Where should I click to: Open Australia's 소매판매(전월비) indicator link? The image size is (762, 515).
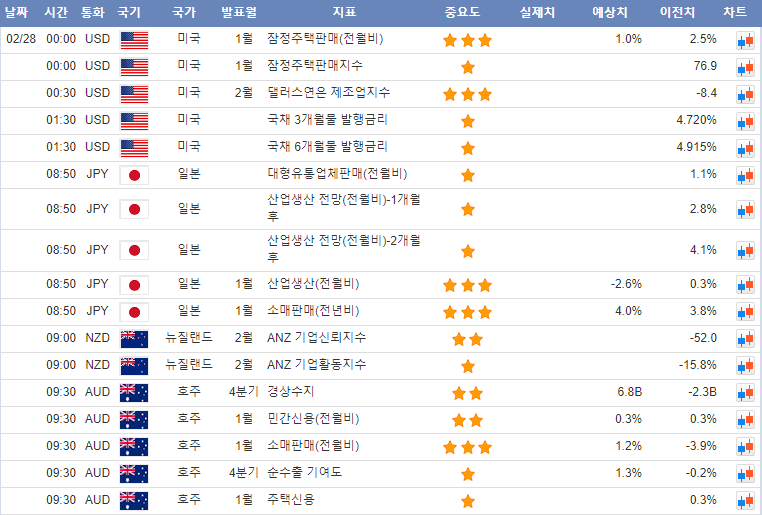[313, 446]
